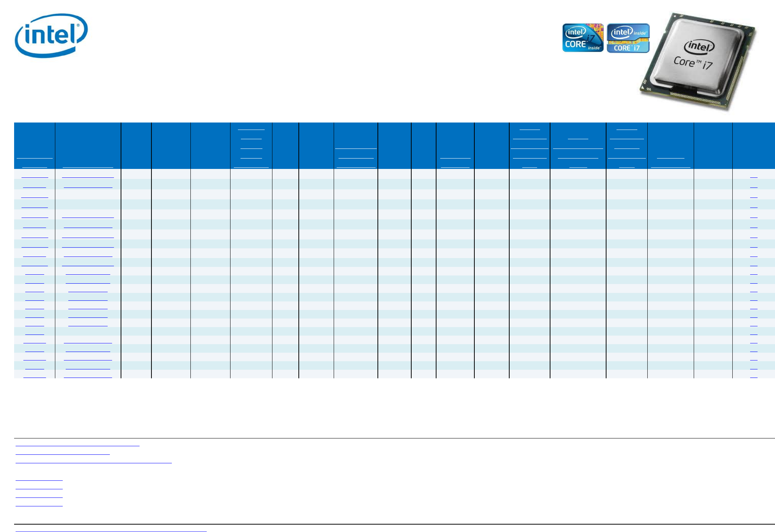Click the Intel logo in the top-left corner
The image size is (775, 532).
click(51, 36)
